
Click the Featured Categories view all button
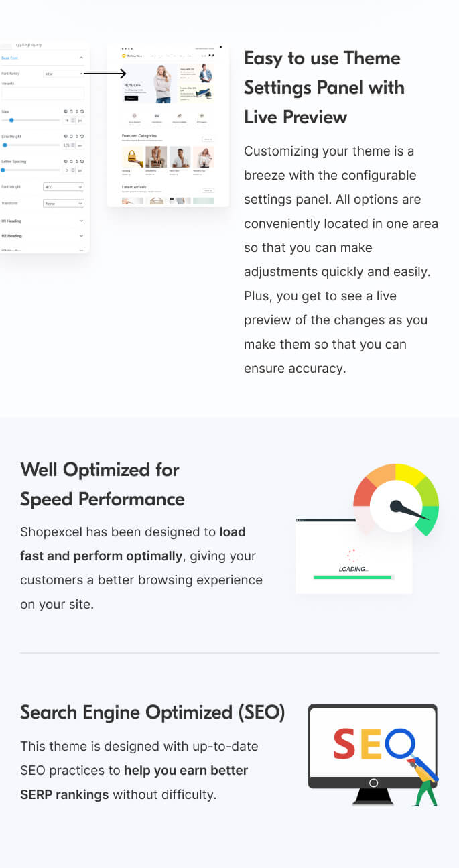point(208,139)
